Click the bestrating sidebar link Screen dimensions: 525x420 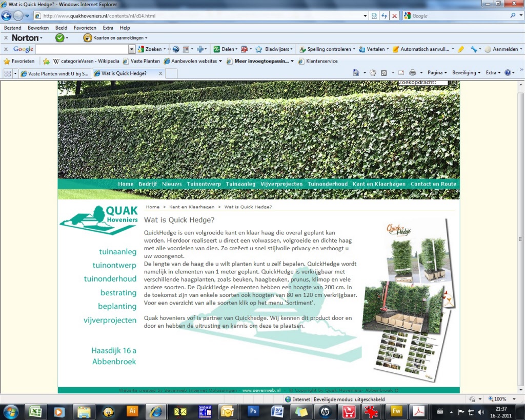pyautogui.click(x=118, y=293)
